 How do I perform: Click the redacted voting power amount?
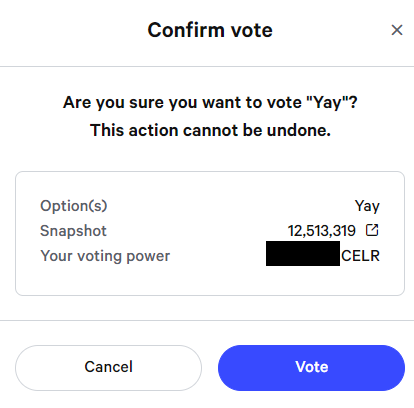point(303,254)
